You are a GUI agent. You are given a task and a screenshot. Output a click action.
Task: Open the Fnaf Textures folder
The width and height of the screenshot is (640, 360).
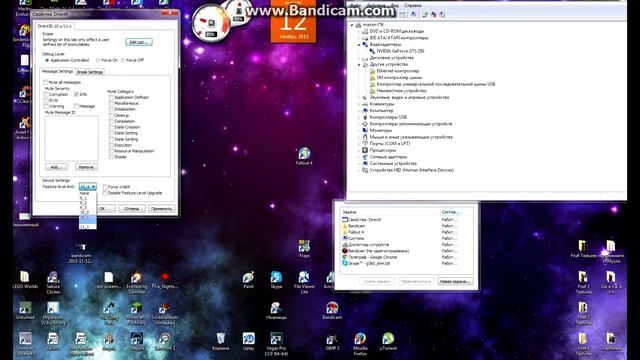click(x=583, y=249)
